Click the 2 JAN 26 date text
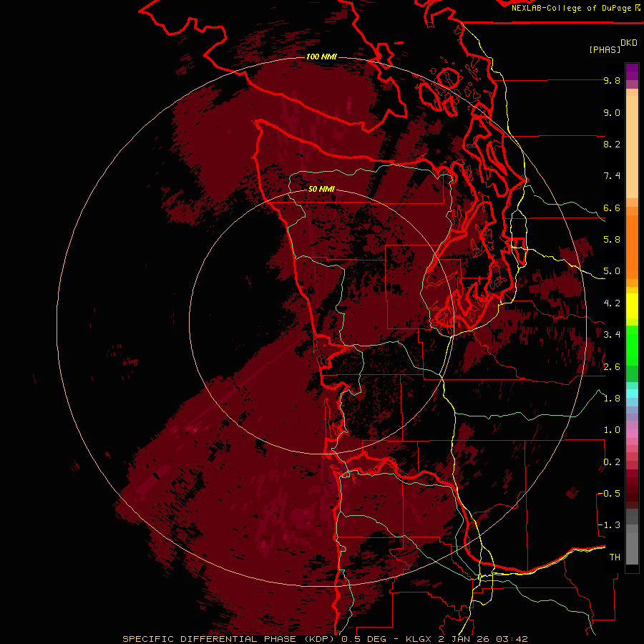This screenshot has height=644, width=644. [464, 639]
